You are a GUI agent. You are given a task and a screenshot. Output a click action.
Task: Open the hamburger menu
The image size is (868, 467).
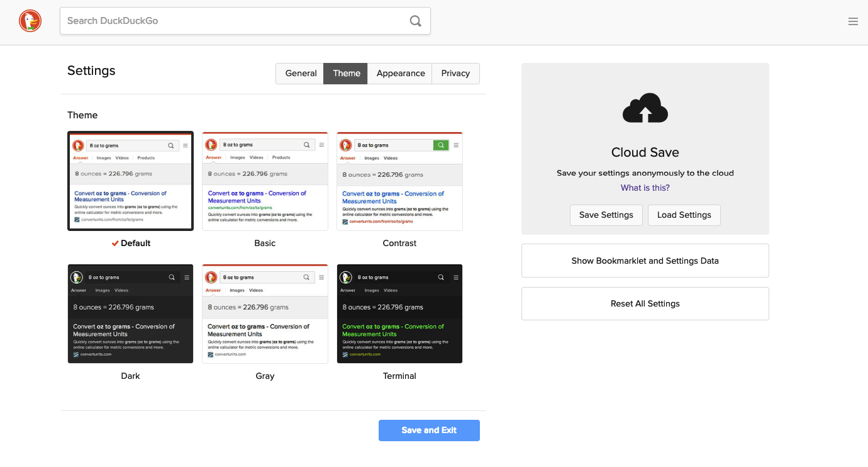(x=853, y=21)
